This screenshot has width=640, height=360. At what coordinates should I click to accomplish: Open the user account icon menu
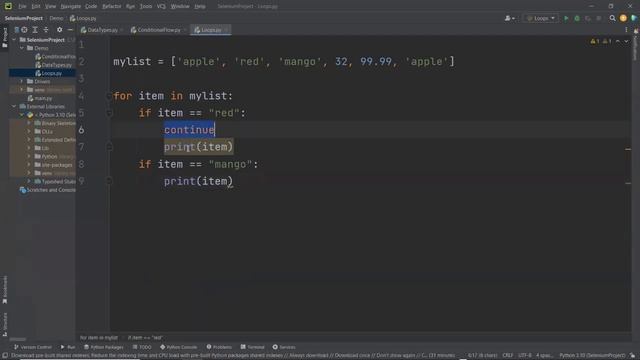509,18
